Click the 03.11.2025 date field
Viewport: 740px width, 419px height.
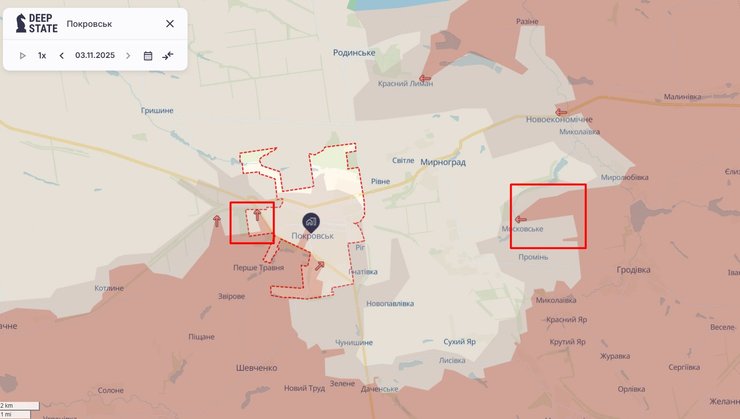[x=95, y=55]
